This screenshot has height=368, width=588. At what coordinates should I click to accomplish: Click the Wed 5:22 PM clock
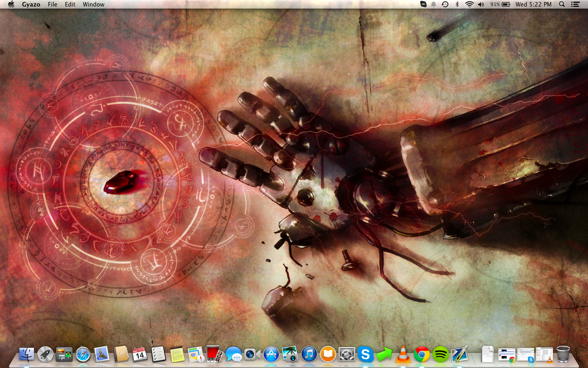coord(533,4)
